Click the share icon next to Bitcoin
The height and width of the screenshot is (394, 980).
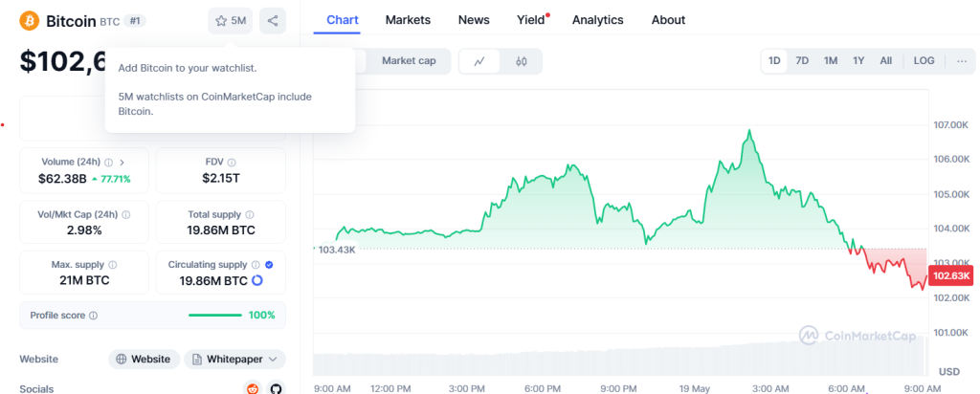[x=273, y=20]
